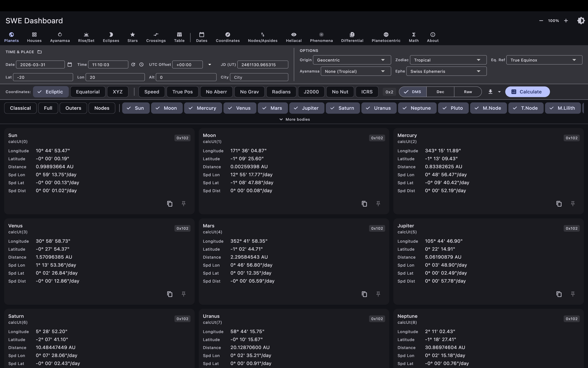Copy the Moon card values
Image resolution: width=588 pixels, height=368 pixels.
(364, 204)
